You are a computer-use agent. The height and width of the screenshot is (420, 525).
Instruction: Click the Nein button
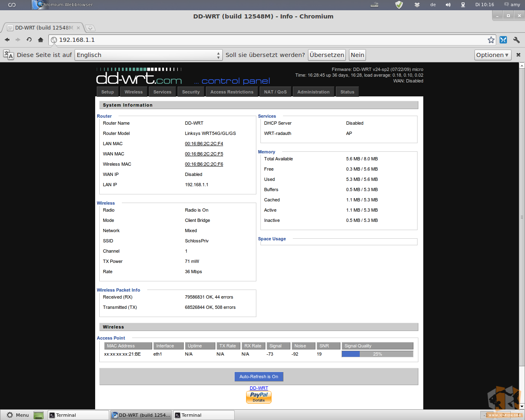pos(357,55)
